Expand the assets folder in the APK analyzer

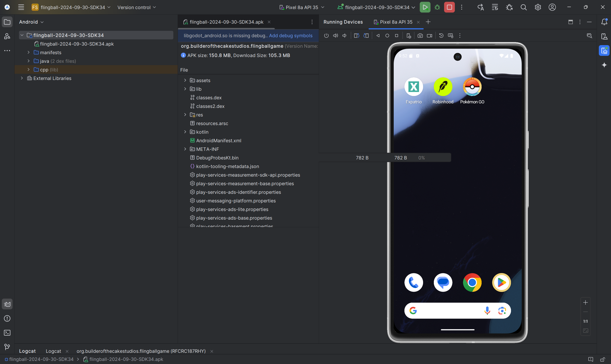(x=185, y=80)
